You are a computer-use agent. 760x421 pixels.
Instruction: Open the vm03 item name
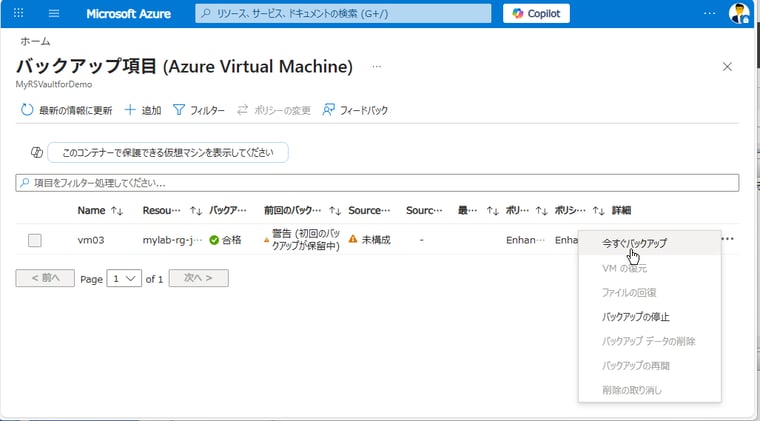(x=91, y=240)
